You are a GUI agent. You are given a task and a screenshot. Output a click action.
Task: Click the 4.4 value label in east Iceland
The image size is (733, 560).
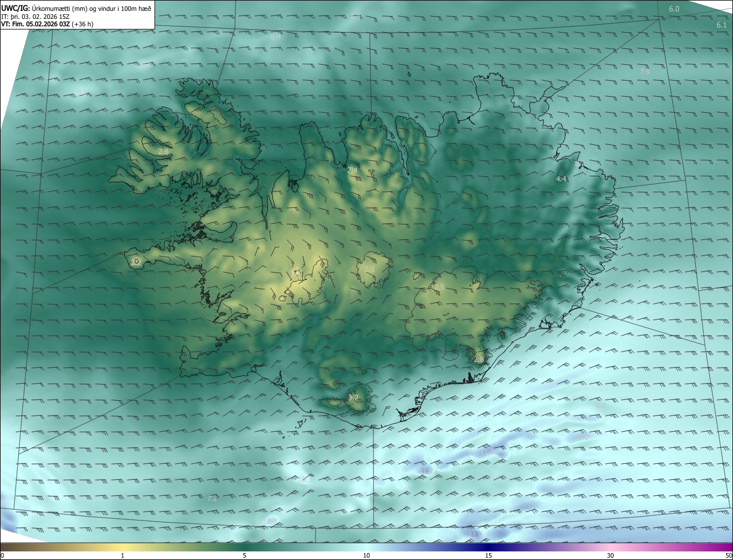pos(561,179)
